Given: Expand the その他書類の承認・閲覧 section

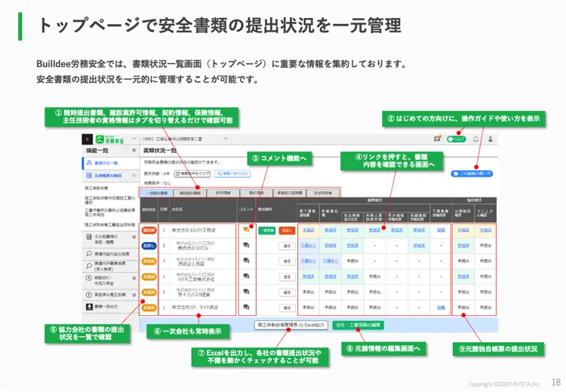Looking at the screenshot, I should (x=134, y=237).
